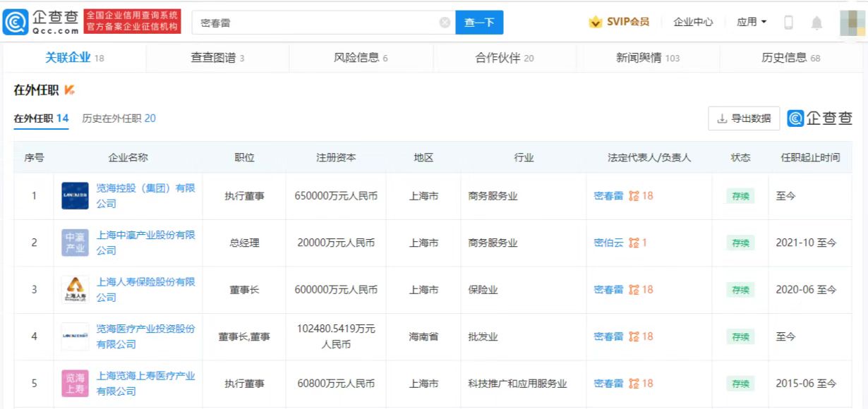Open 上海中瀛产业股份有限公司 company link
The image size is (868, 409).
tap(145, 243)
